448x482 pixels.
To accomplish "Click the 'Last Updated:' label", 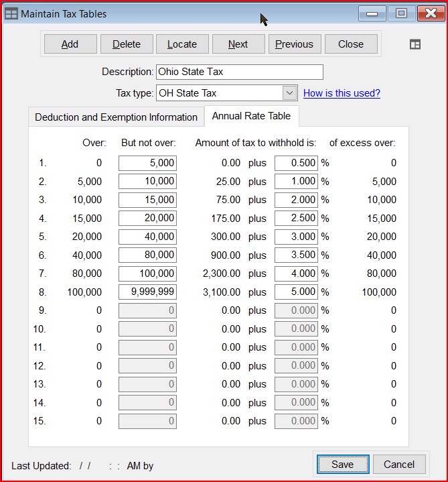I will coord(41,466).
